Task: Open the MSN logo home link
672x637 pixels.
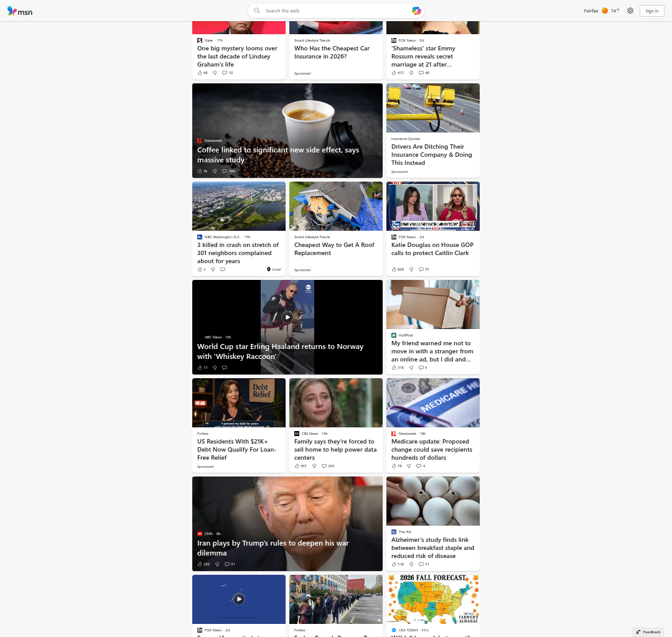Action: point(20,11)
